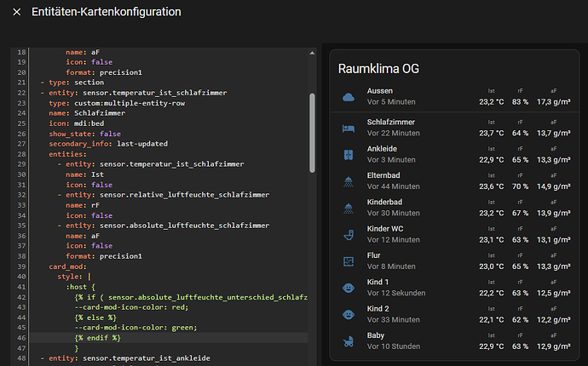The width and height of the screenshot is (588, 366).
Task: Click the shower icon for Elternbad
Action: click(x=348, y=180)
